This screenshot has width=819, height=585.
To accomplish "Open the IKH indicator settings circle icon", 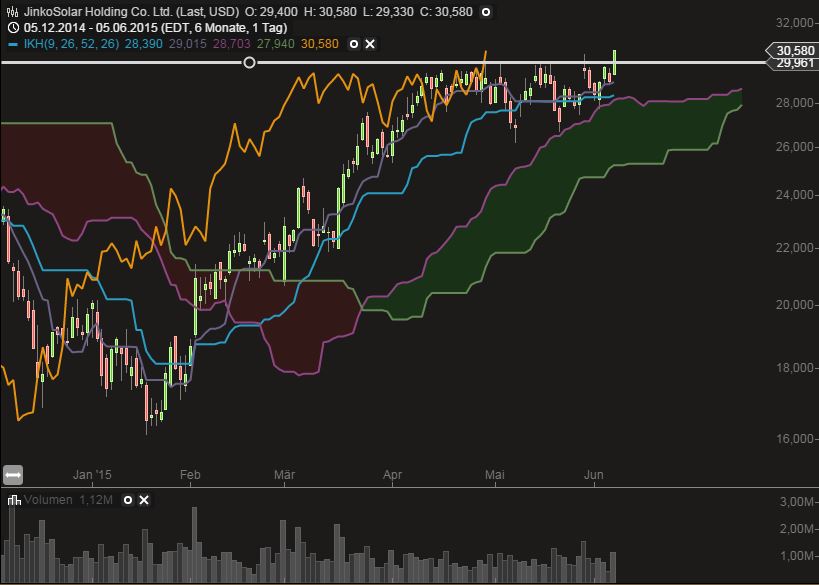I will pos(354,44).
